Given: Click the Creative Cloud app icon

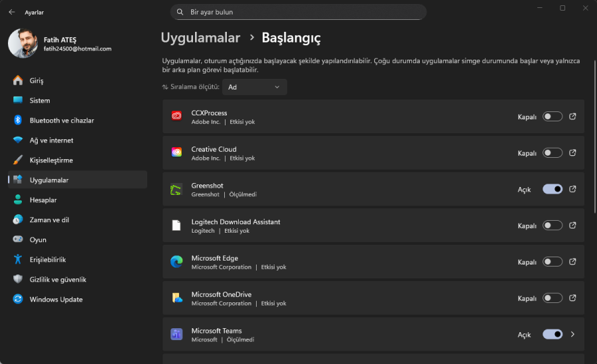Looking at the screenshot, I should [176, 152].
